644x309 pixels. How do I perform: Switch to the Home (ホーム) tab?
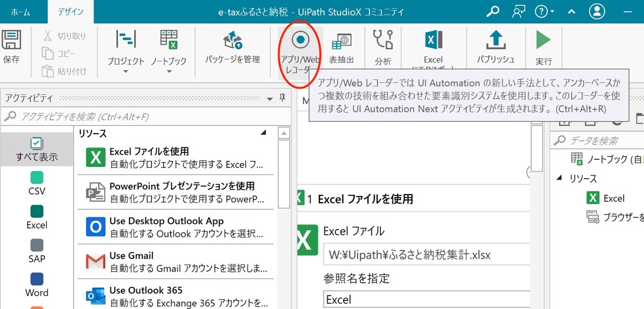(20, 12)
